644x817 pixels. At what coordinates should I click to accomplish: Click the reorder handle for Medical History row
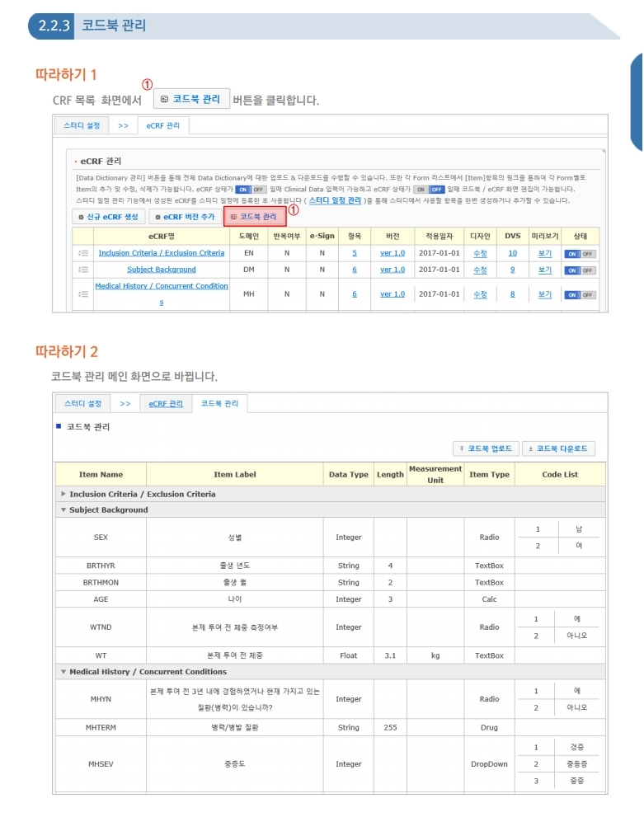click(82, 294)
